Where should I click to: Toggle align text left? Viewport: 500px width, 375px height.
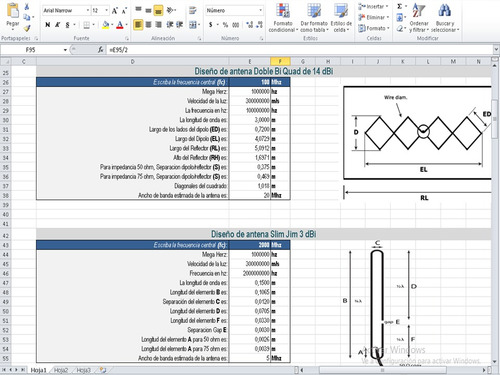pyautogui.click(x=138, y=25)
